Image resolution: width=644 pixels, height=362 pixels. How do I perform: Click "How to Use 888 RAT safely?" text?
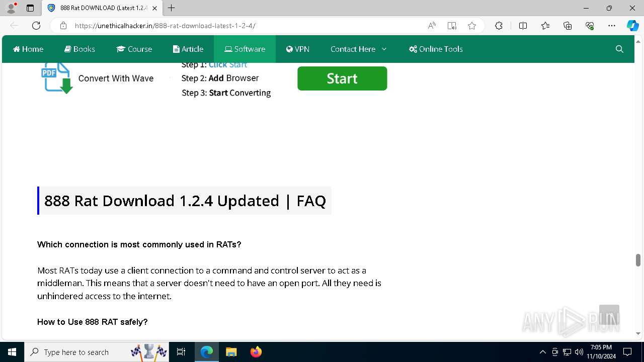click(93, 322)
